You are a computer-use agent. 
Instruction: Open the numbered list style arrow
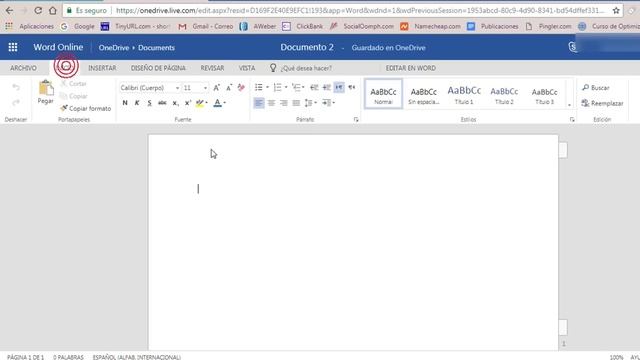(x=286, y=87)
